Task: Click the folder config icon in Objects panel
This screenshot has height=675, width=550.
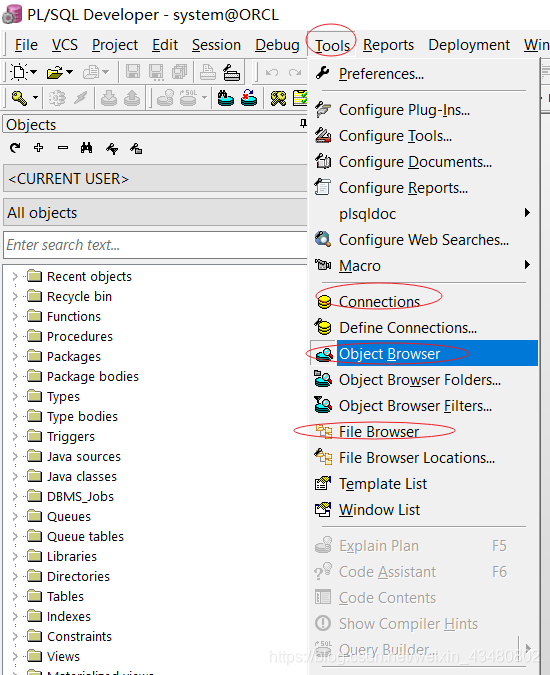Action: click(136, 149)
